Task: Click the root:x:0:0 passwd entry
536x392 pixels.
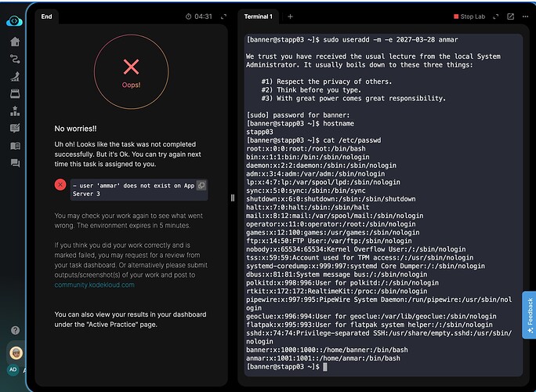Action: (306, 149)
